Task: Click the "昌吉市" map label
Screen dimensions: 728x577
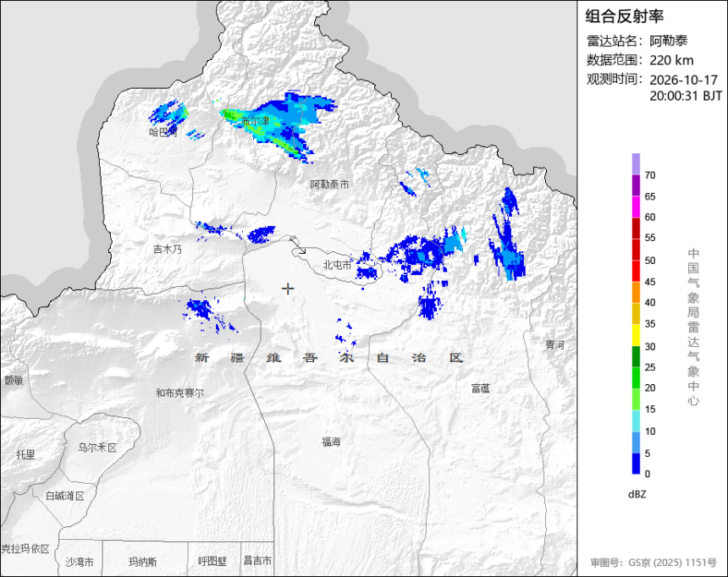Action: (257, 561)
